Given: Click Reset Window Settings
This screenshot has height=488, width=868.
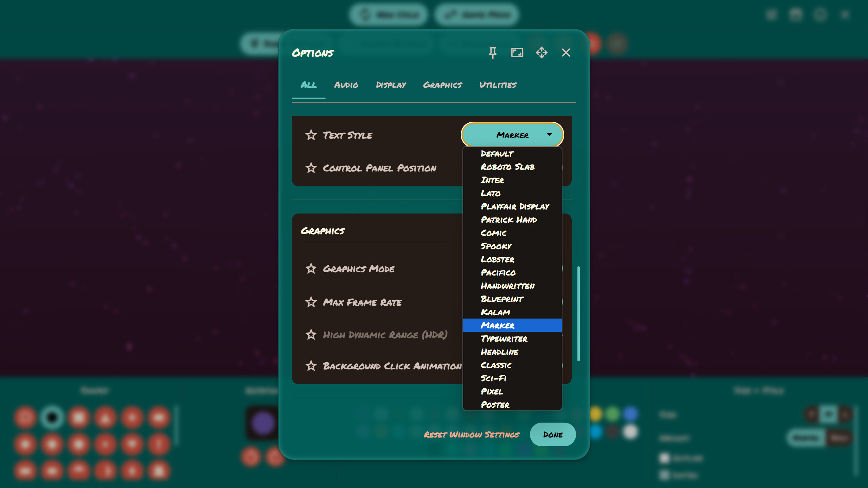Looking at the screenshot, I should coord(472,434).
